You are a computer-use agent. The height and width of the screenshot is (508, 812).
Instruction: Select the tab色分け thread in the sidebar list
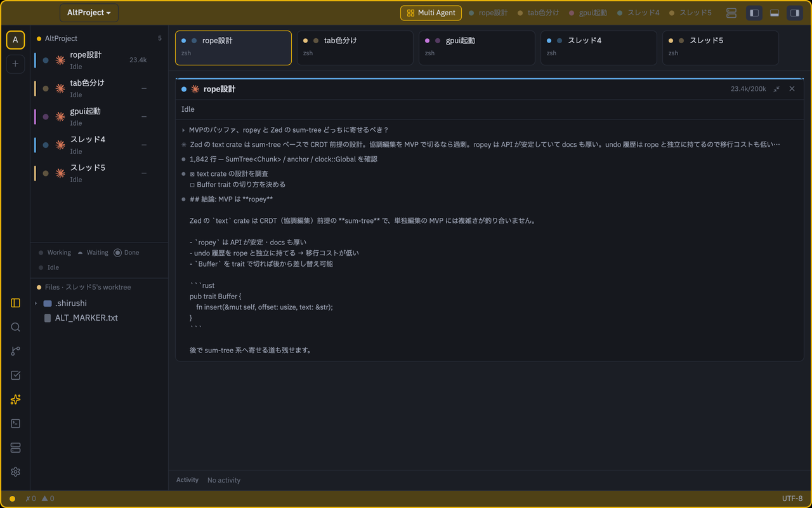99,88
